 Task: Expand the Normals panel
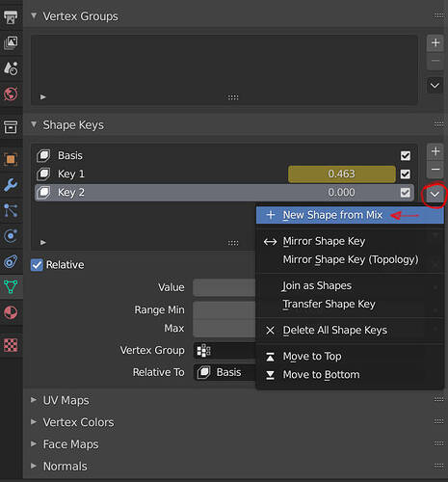34,466
